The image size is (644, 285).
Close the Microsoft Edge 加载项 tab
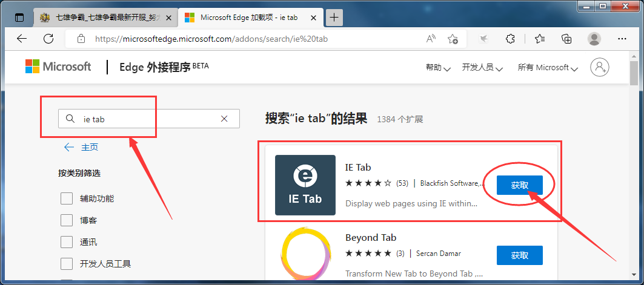pyautogui.click(x=313, y=18)
